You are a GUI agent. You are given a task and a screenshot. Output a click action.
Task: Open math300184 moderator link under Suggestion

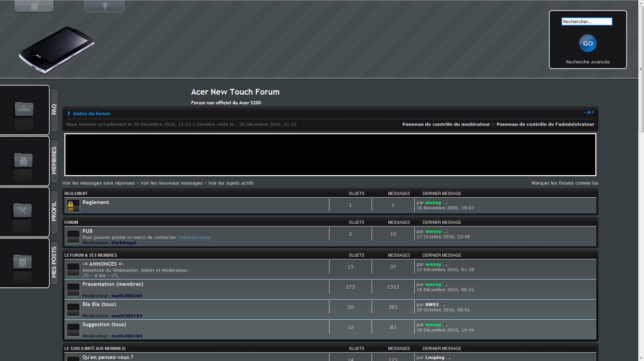tap(127, 336)
